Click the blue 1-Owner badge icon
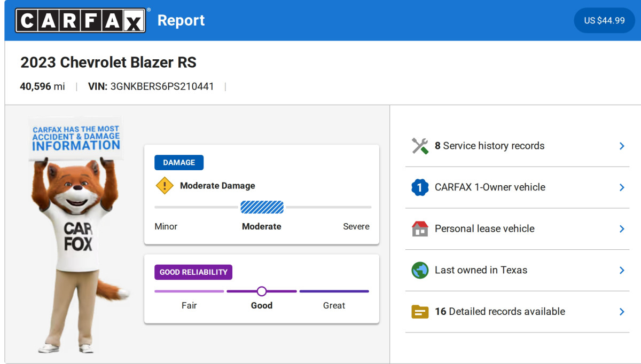Image resolution: width=641 pixels, height=364 pixels. coord(420,187)
